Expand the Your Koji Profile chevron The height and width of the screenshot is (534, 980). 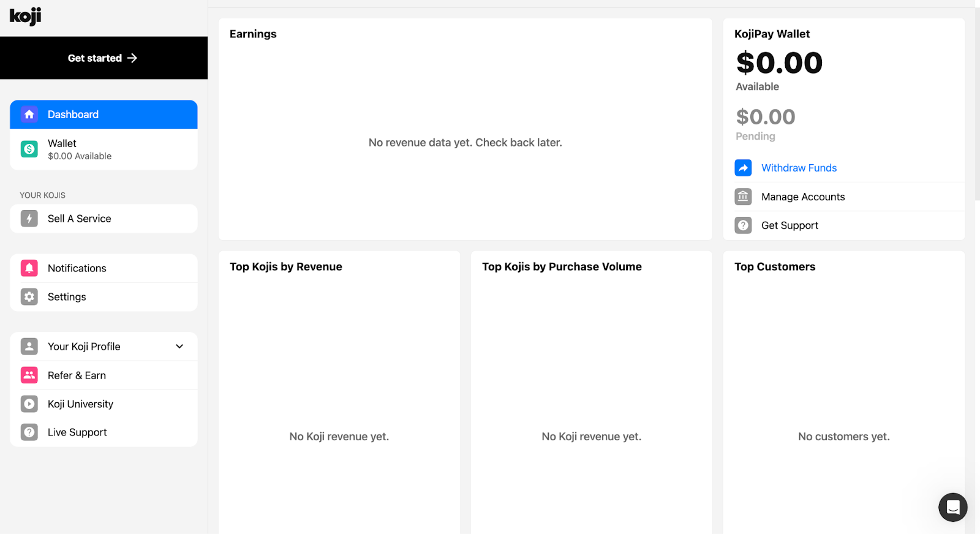179,347
